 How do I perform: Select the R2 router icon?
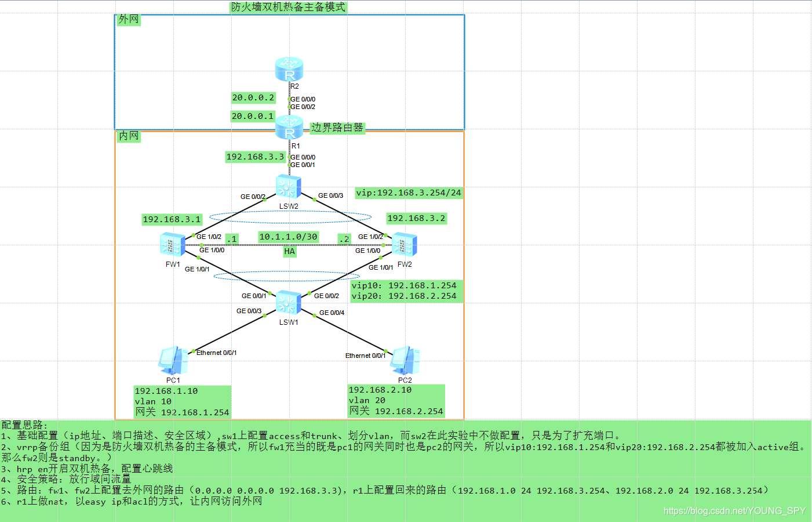click(x=289, y=69)
